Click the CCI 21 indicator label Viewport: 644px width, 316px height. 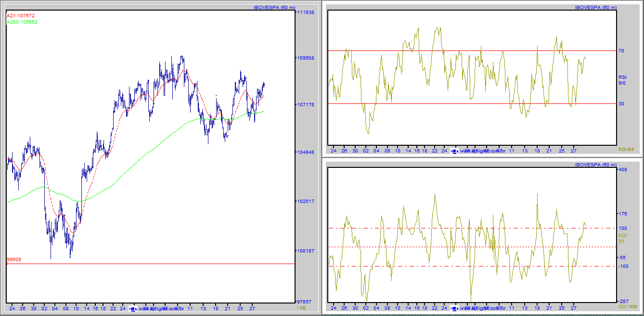[622, 238]
